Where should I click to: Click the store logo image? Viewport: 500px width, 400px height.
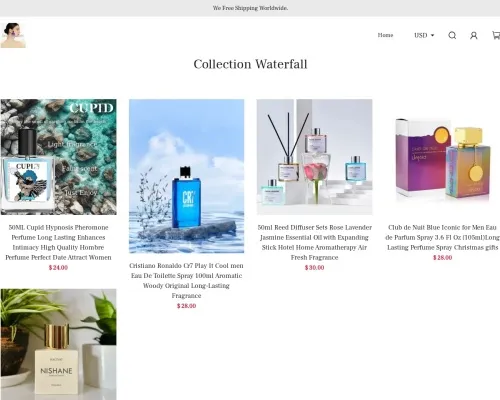(13, 35)
